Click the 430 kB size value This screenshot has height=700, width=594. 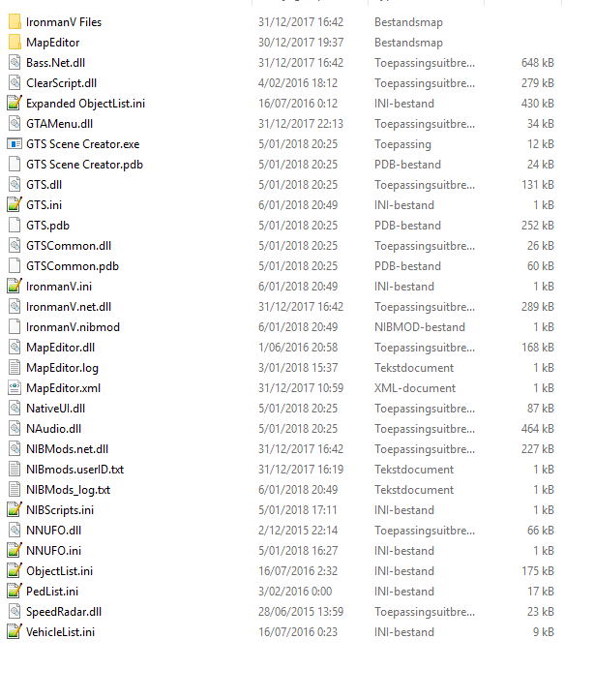(x=537, y=104)
